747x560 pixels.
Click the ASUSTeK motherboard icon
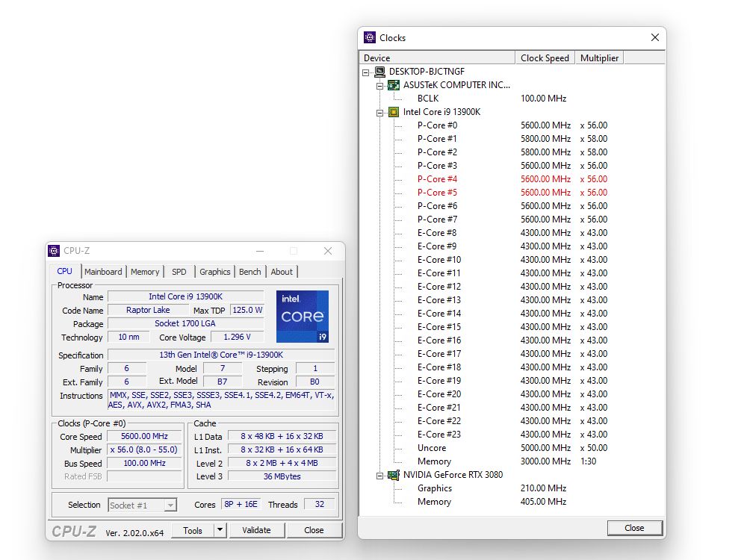pos(394,85)
